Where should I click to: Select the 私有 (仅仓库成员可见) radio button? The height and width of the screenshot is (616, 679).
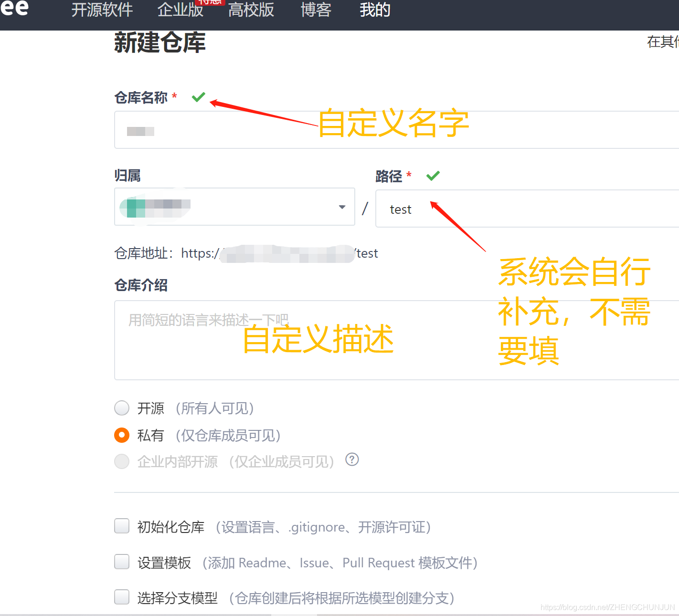122,435
